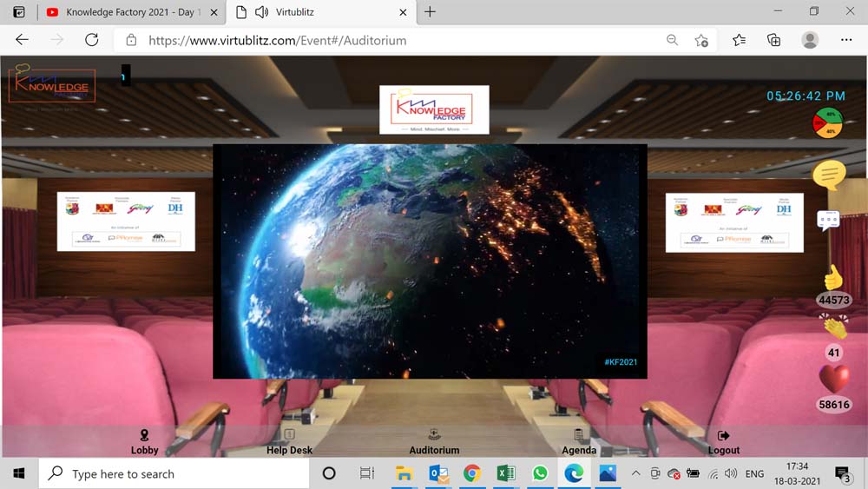Click the browser address bar URL
This screenshot has height=489, width=868.
tap(278, 41)
